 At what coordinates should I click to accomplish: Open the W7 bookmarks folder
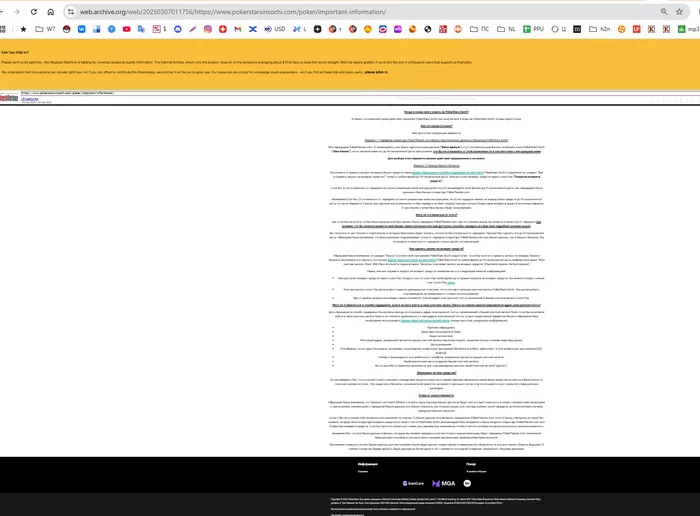[45, 29]
